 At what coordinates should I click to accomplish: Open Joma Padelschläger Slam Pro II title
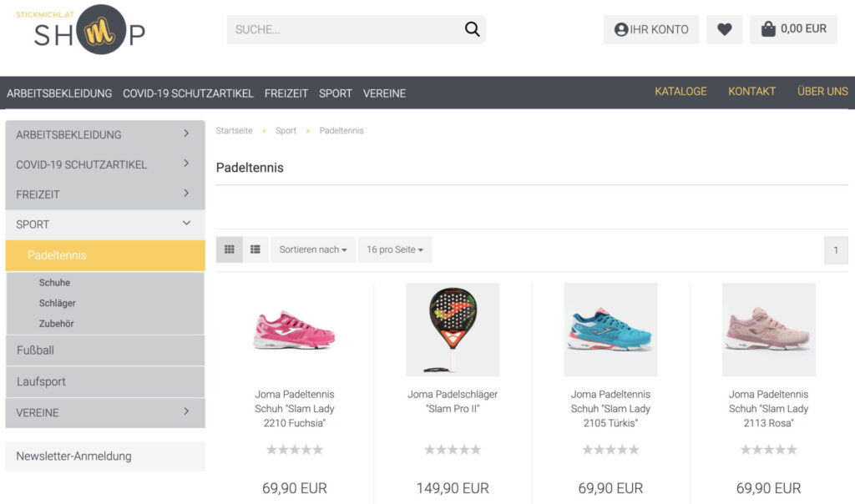click(x=453, y=401)
